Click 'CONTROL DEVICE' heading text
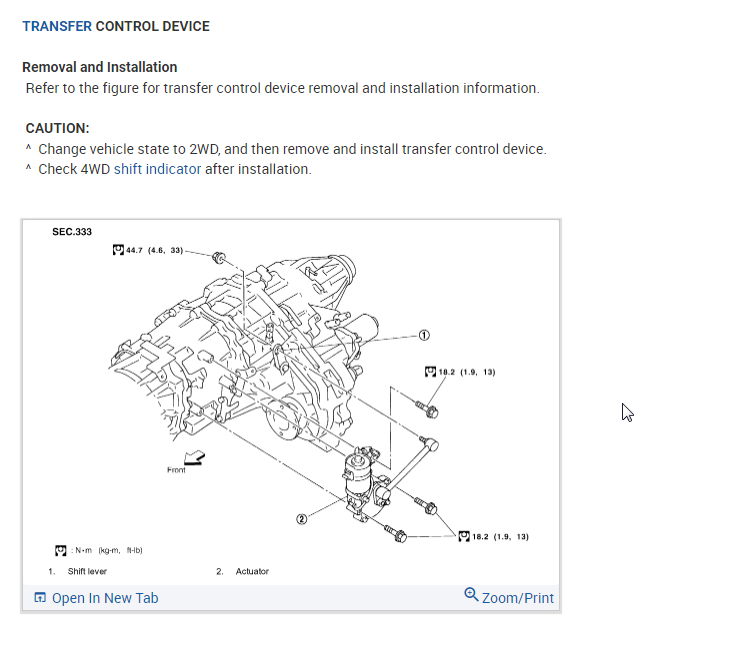The height and width of the screenshot is (659, 735). tap(152, 26)
